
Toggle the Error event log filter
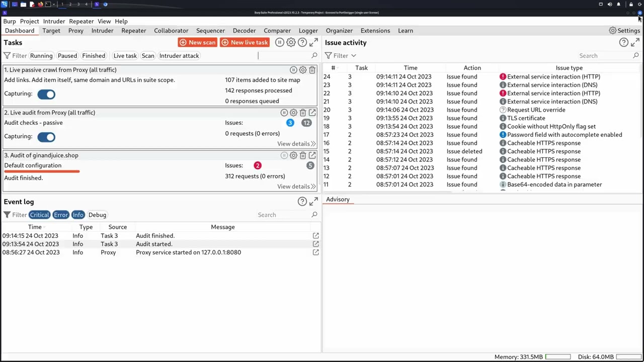tap(61, 215)
